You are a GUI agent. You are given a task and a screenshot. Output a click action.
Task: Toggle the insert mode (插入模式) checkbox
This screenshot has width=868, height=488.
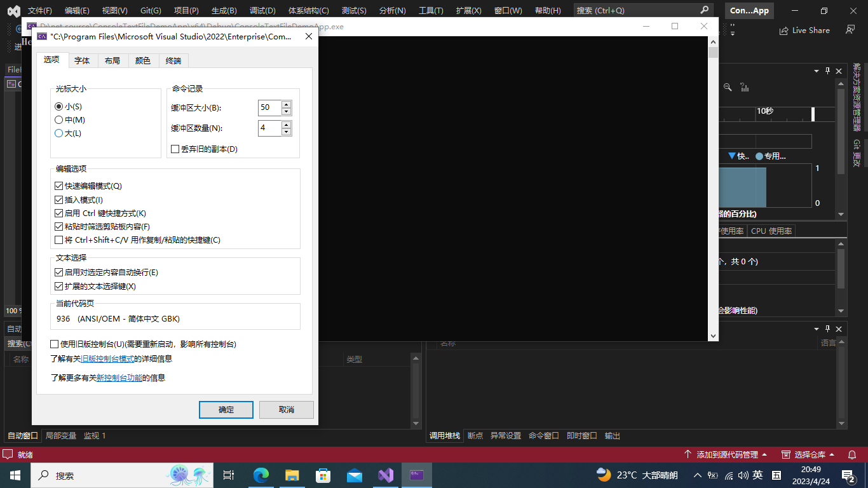(60, 200)
